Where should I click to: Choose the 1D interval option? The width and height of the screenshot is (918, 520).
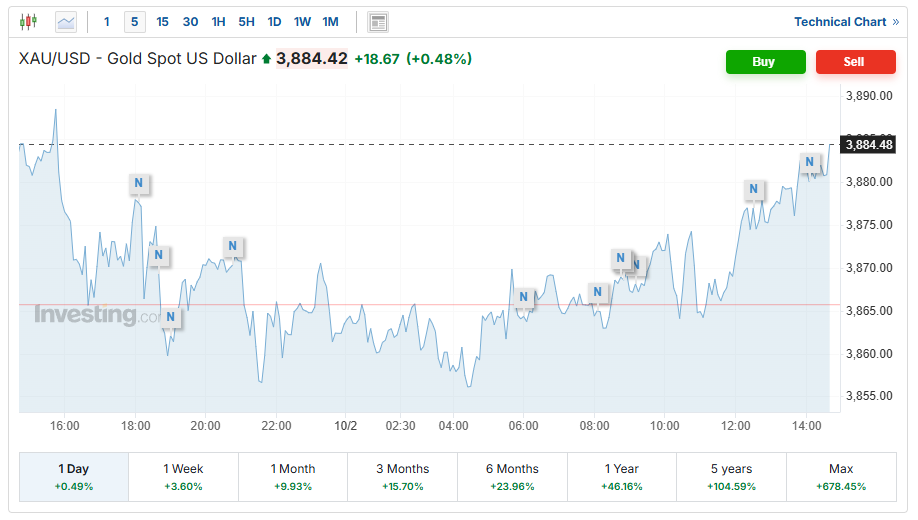274,21
